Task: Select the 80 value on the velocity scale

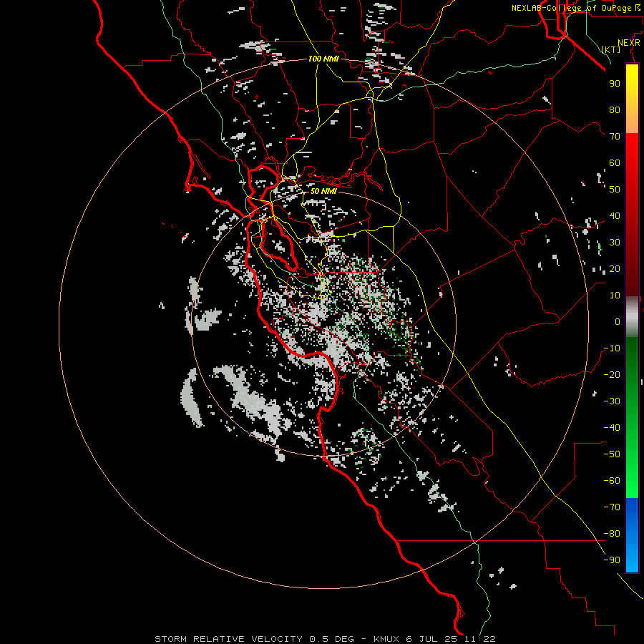Action: pos(615,110)
